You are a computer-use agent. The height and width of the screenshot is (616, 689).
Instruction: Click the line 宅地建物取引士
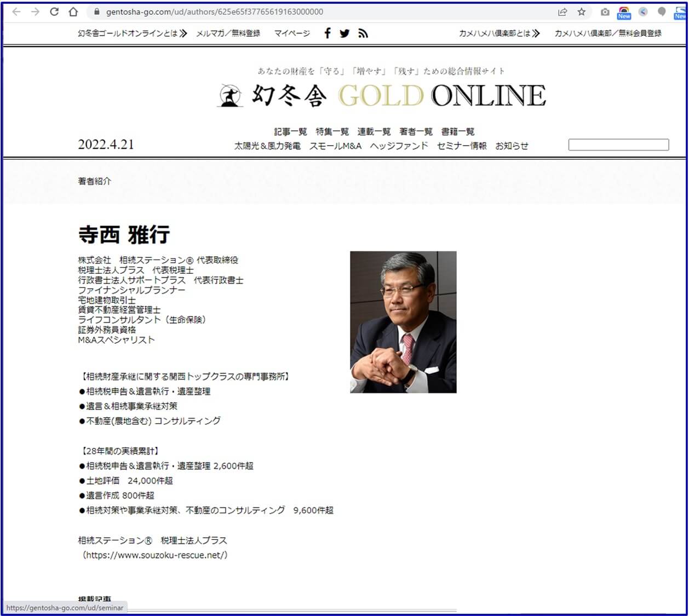[107, 300]
